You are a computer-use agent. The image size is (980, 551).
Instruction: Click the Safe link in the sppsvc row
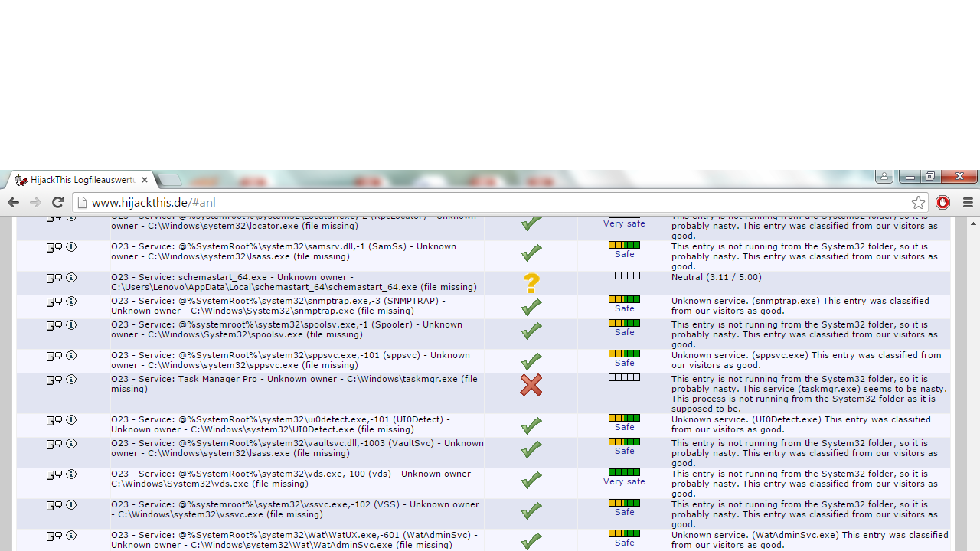(624, 363)
